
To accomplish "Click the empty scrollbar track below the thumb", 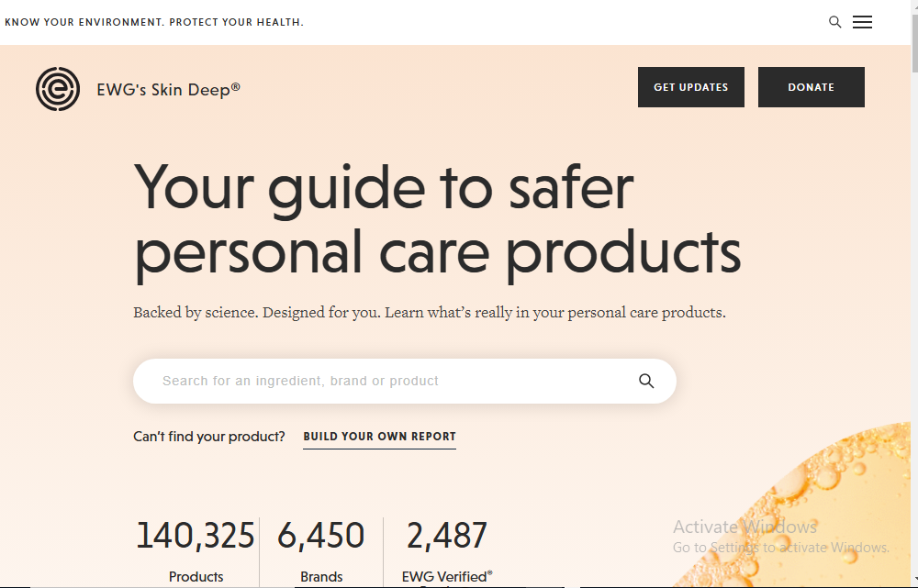I will pyautogui.click(x=912, y=321).
